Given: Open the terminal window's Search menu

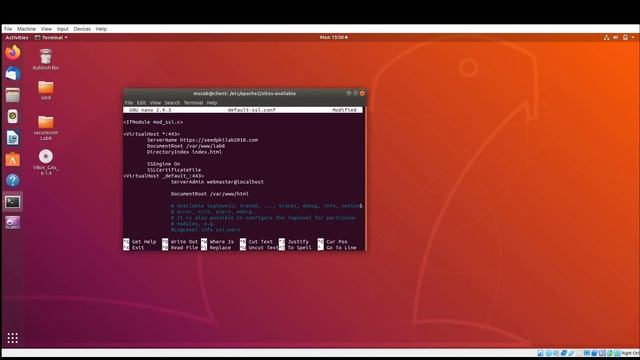Looking at the screenshot, I should pos(172,103).
